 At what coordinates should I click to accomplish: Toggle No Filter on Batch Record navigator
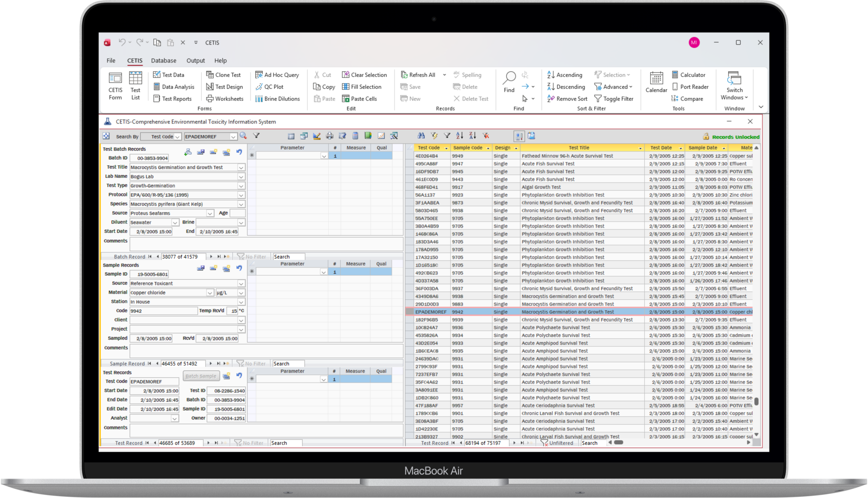pyautogui.click(x=251, y=257)
